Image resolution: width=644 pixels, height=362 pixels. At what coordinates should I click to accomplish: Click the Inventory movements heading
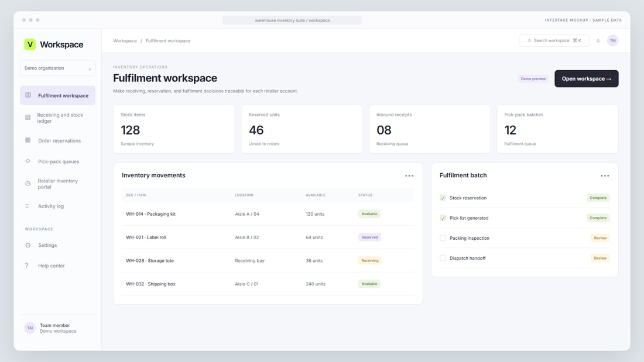pos(153,175)
